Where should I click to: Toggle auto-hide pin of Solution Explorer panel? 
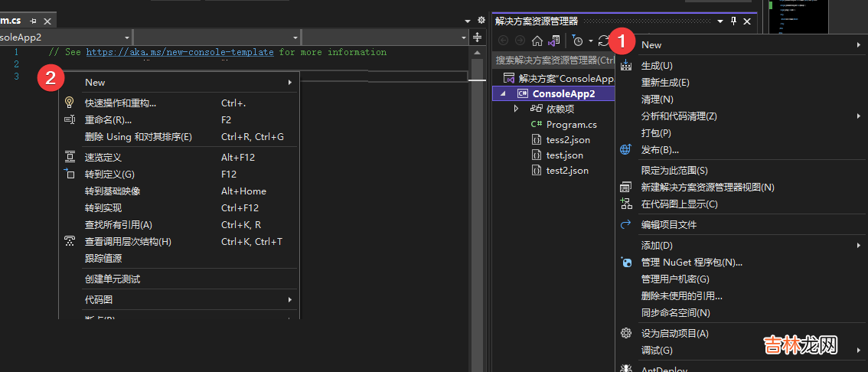733,21
